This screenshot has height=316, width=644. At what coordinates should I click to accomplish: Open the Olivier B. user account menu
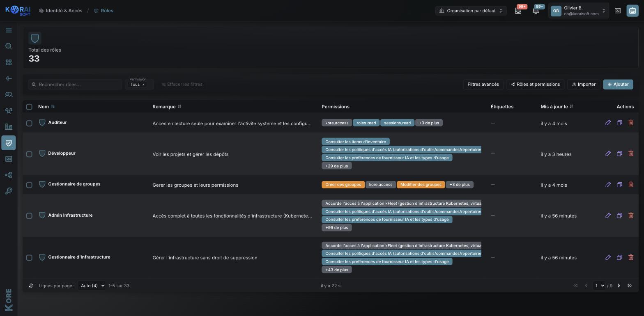(x=578, y=11)
